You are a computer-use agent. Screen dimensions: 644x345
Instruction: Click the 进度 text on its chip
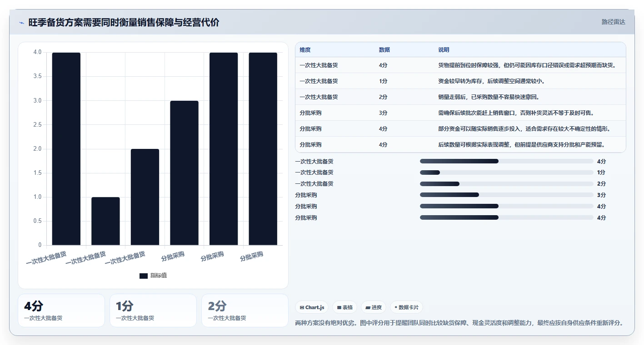pos(377,308)
